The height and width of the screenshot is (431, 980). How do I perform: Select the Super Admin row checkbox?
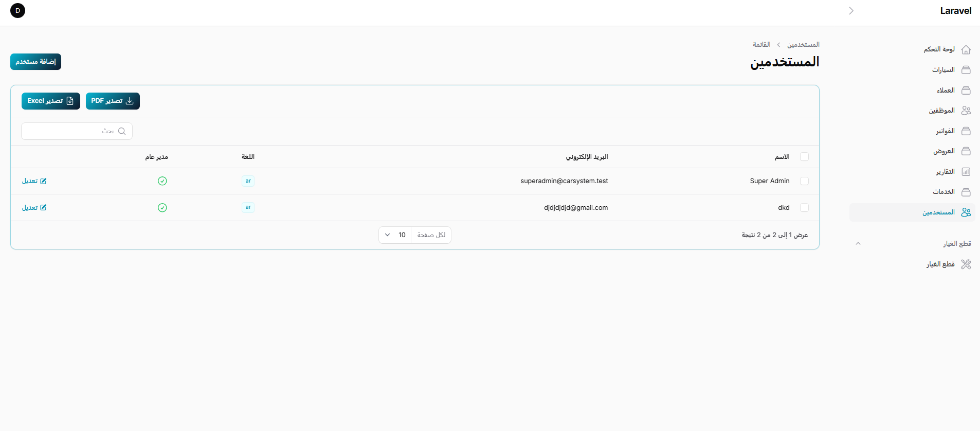[x=804, y=181]
